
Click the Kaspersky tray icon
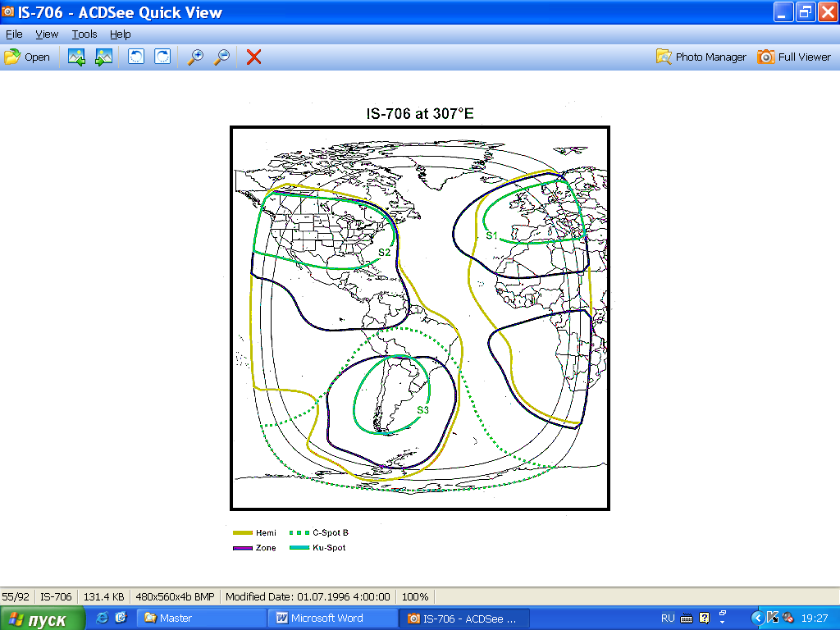(x=773, y=618)
